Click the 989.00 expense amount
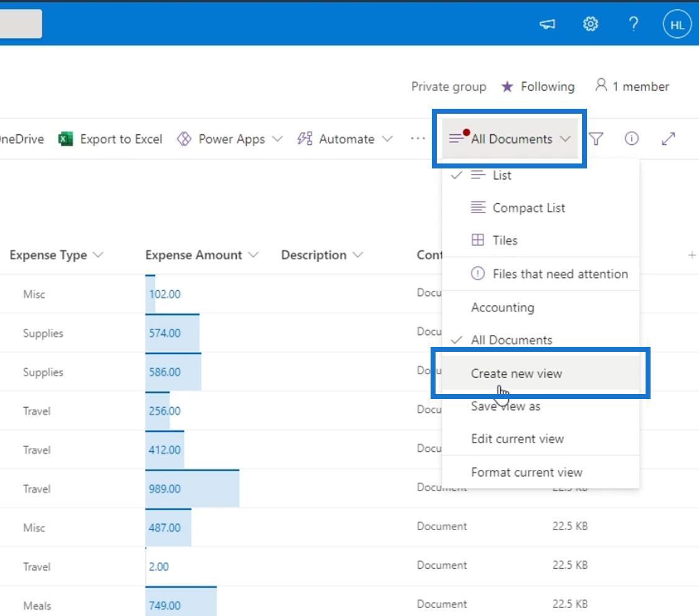699x616 pixels. pyautogui.click(x=165, y=489)
